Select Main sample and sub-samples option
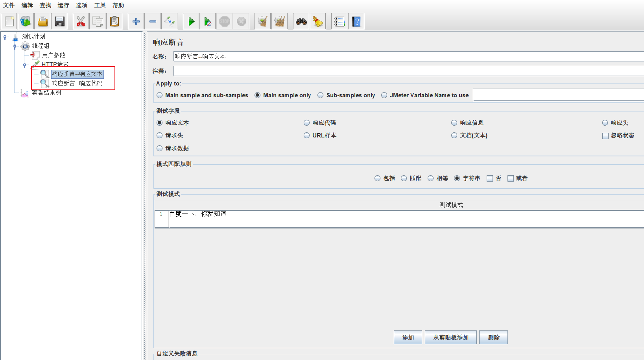Screen dimensions: 644x360 (x=202, y=95)
